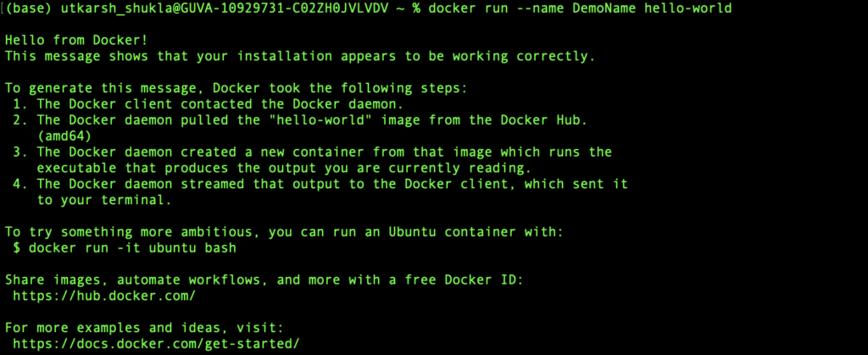
Task: Click the '$' symbol before docker run -it
Action: tap(17, 248)
